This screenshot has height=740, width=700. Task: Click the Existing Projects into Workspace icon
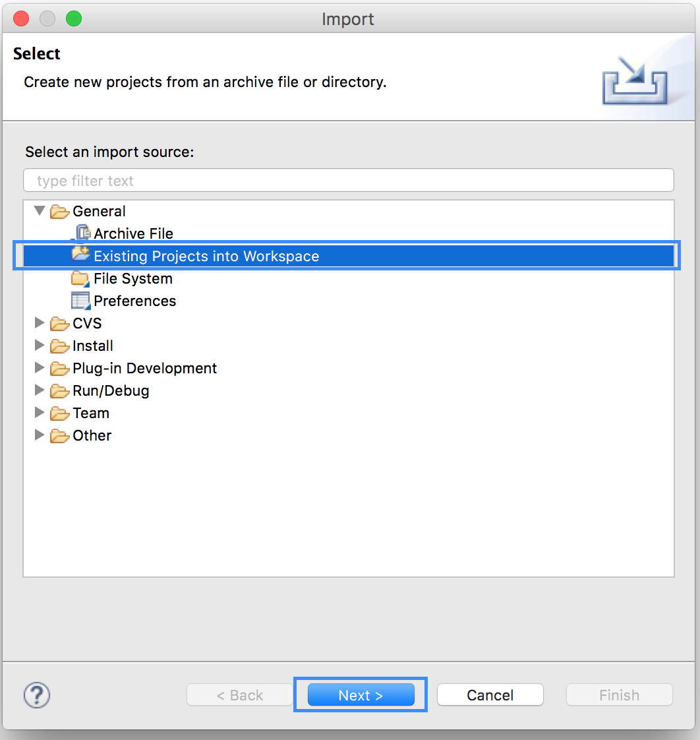click(80, 254)
